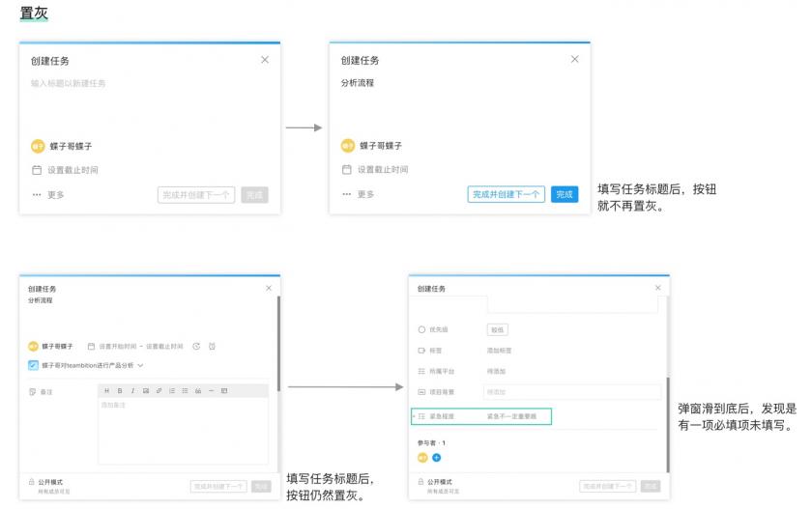Open the 较低 priority selector
This screenshot has width=812, height=509.
point(497,329)
